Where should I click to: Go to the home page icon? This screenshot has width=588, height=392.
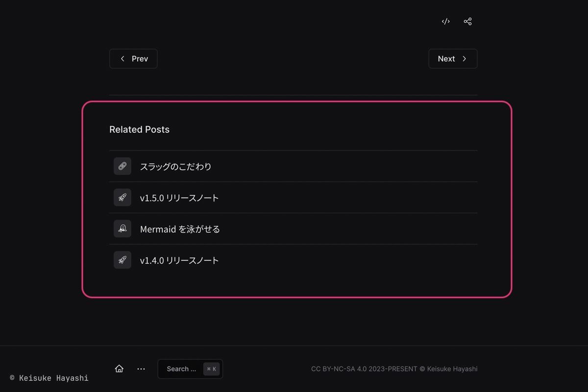point(119,369)
